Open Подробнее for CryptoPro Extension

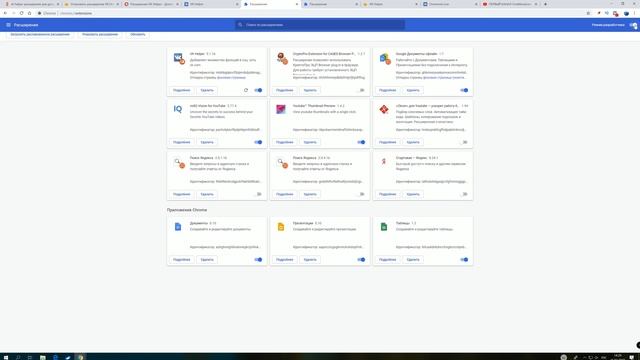(x=284, y=90)
